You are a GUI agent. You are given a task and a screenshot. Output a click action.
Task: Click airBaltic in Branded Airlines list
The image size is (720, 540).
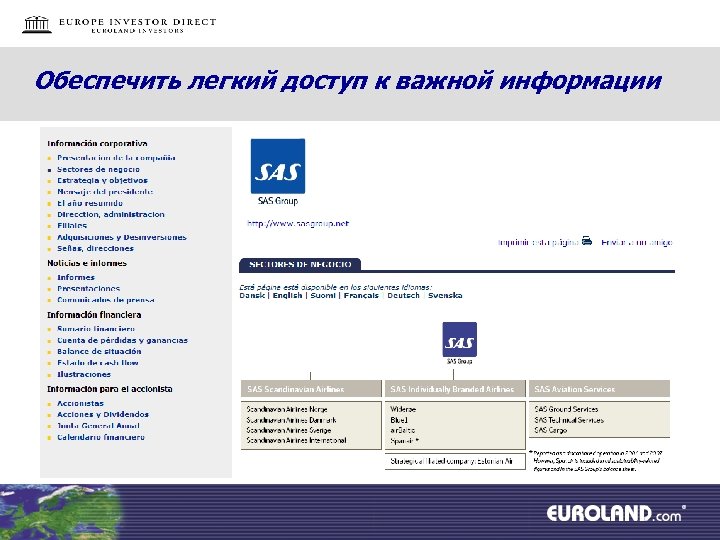[403, 430]
